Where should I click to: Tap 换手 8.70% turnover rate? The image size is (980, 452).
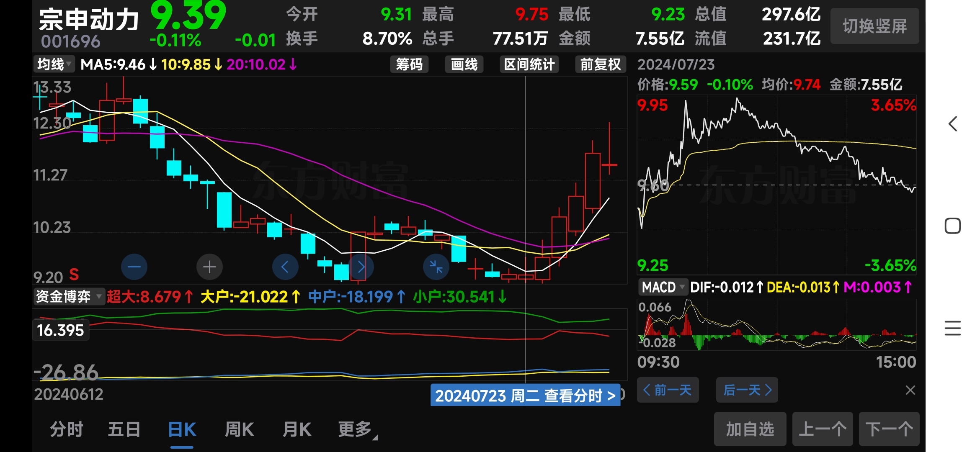coord(349,39)
